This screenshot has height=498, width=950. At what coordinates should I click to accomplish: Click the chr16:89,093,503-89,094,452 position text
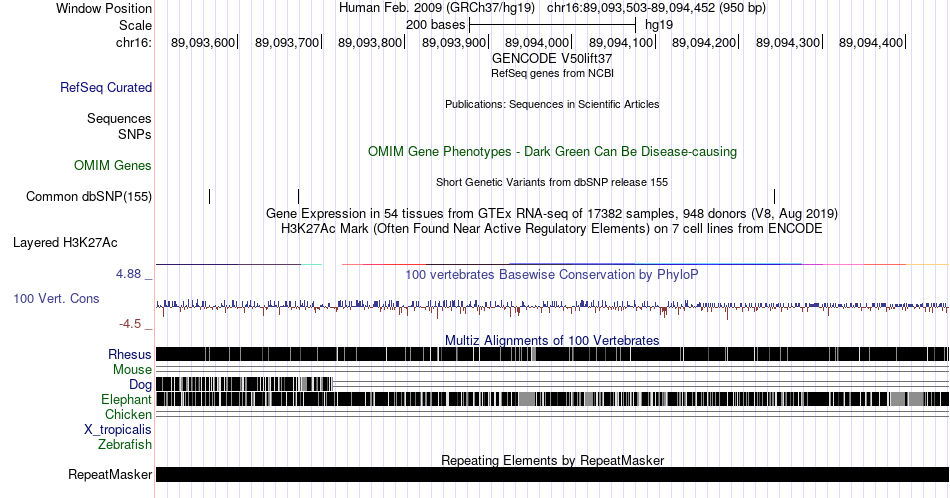tap(656, 8)
